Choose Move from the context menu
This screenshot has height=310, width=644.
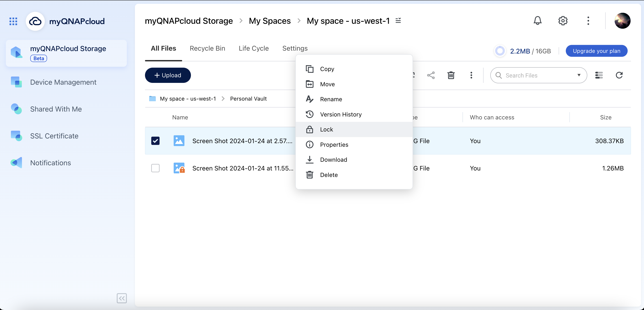[x=354, y=84]
